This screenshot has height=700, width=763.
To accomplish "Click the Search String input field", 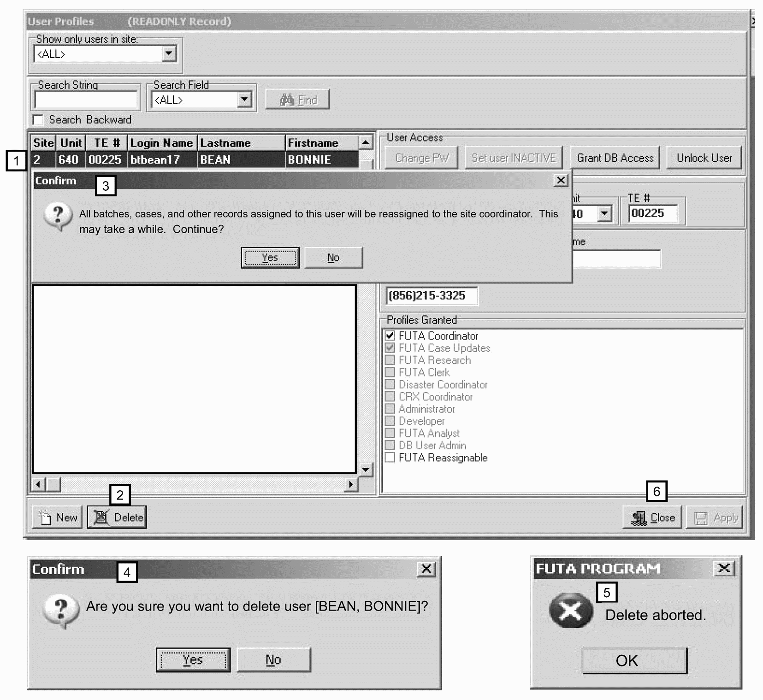I will 86,100.
